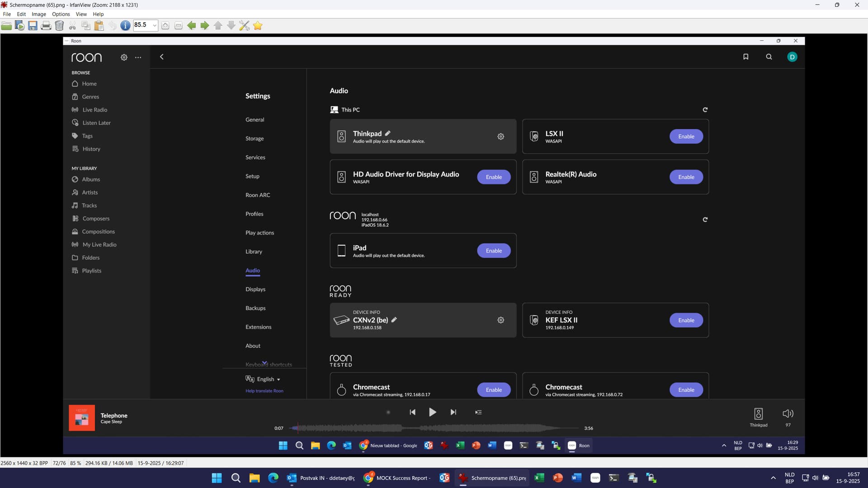Expand the 85.5 zoom percentage dropdown
The image size is (868, 488).
[x=155, y=26]
